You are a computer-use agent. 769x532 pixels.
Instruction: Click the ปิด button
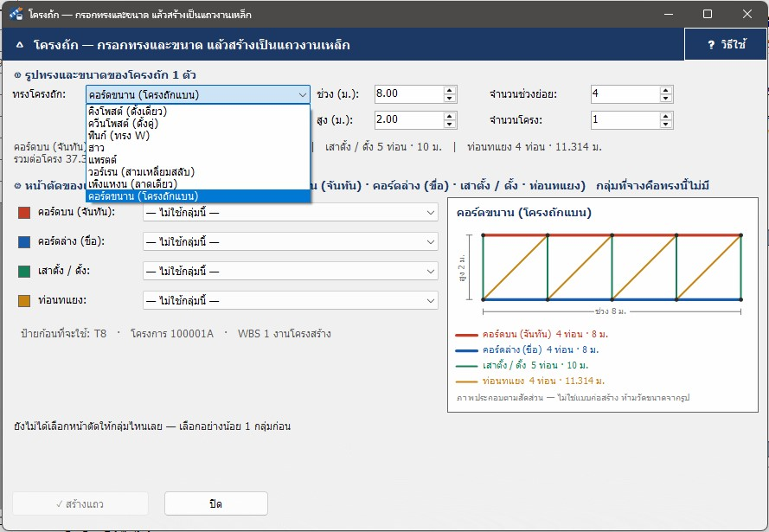tap(215, 503)
